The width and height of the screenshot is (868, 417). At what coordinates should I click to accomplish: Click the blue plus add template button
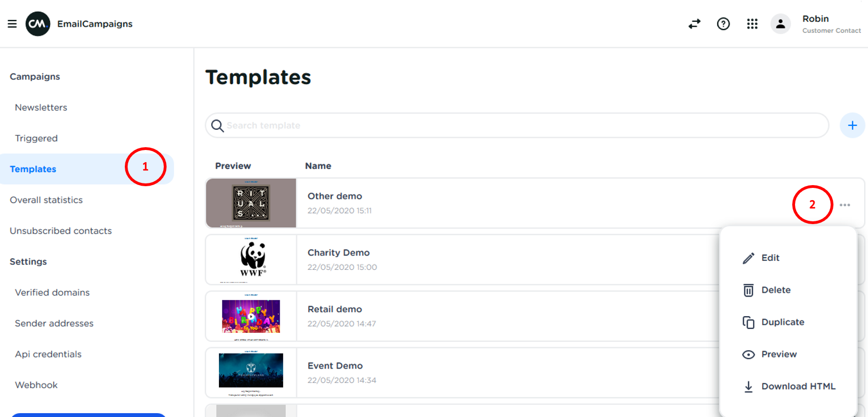[852, 125]
